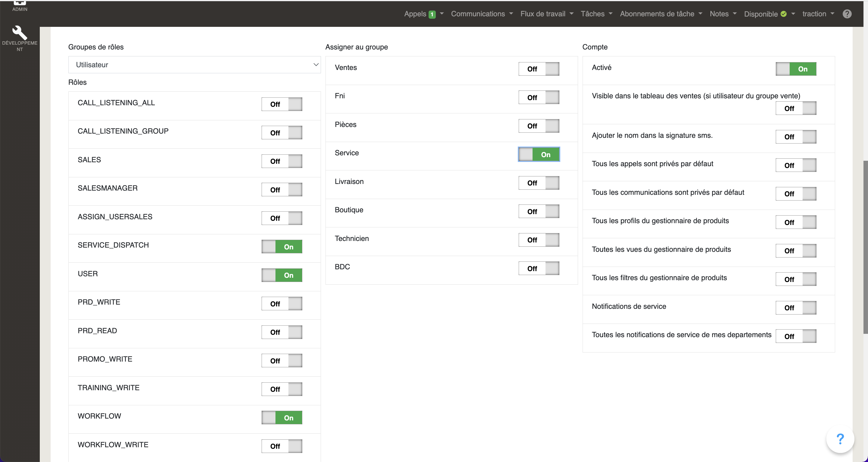Toggle Tous les appels sont privés switch
This screenshot has height=462, width=868.
[796, 165]
